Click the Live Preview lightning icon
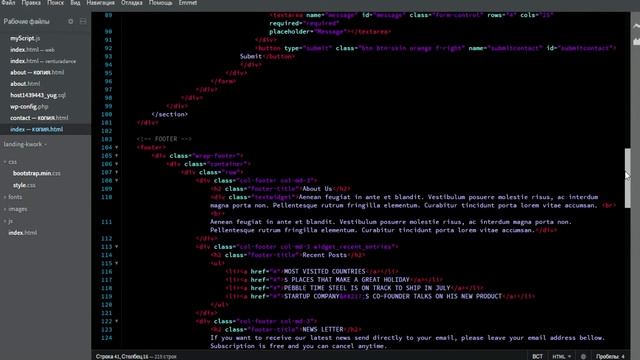The width and height of the screenshot is (640, 360). [636, 27]
